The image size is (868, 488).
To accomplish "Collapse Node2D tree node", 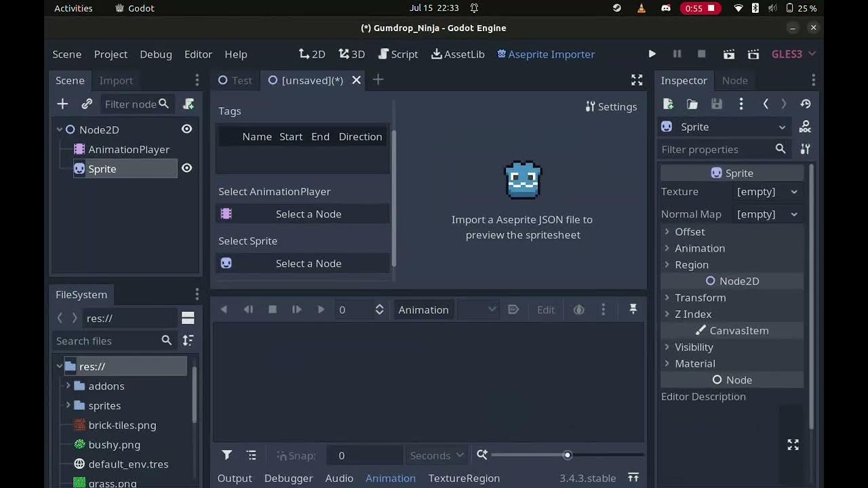I will (x=60, y=129).
